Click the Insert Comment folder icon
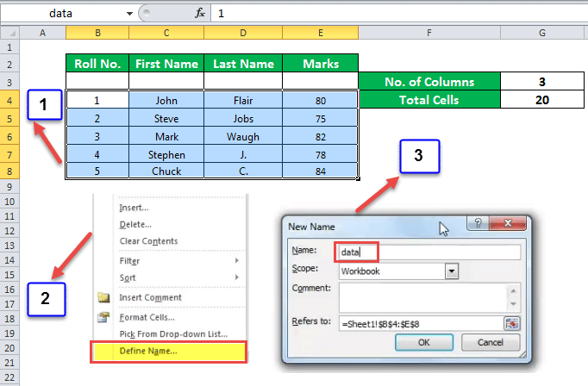This screenshot has width=588, height=386. [103, 297]
